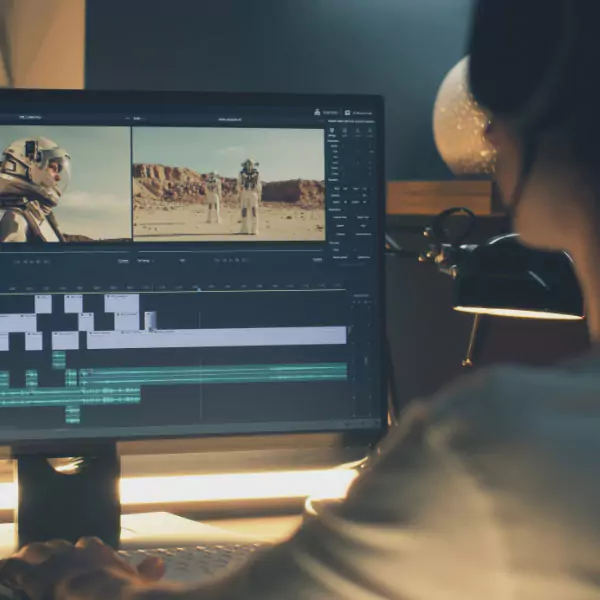Select the small clip on the top video track
Screen dimensions: 600x600
tap(149, 320)
